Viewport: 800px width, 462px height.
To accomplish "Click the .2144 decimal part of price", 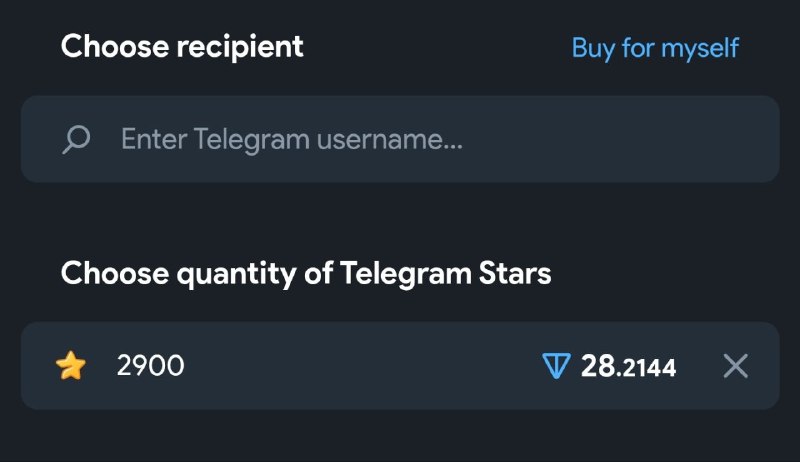I will [x=648, y=368].
